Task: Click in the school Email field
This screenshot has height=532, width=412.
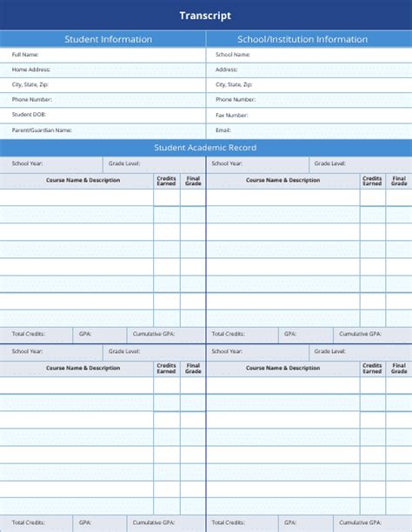Action: pyautogui.click(x=309, y=130)
